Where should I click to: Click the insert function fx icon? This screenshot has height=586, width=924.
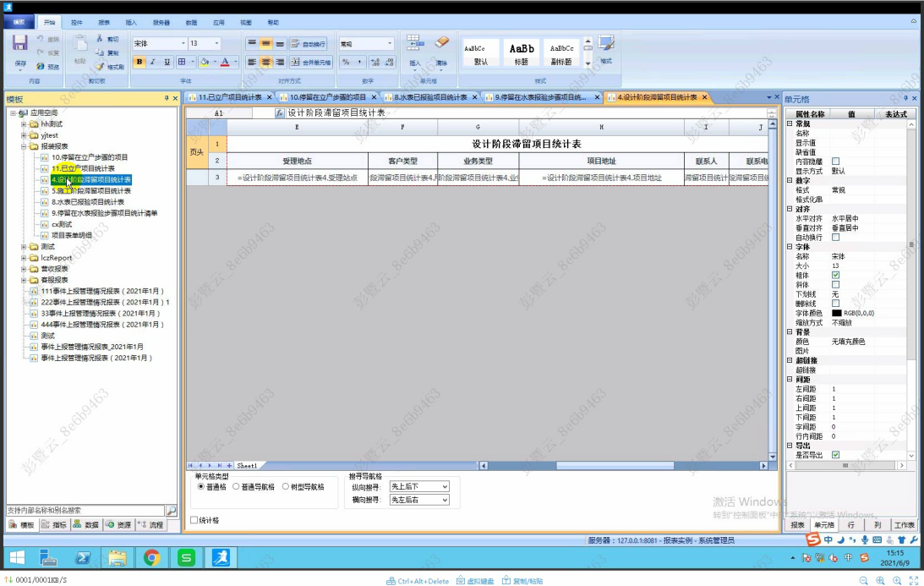[x=280, y=112]
